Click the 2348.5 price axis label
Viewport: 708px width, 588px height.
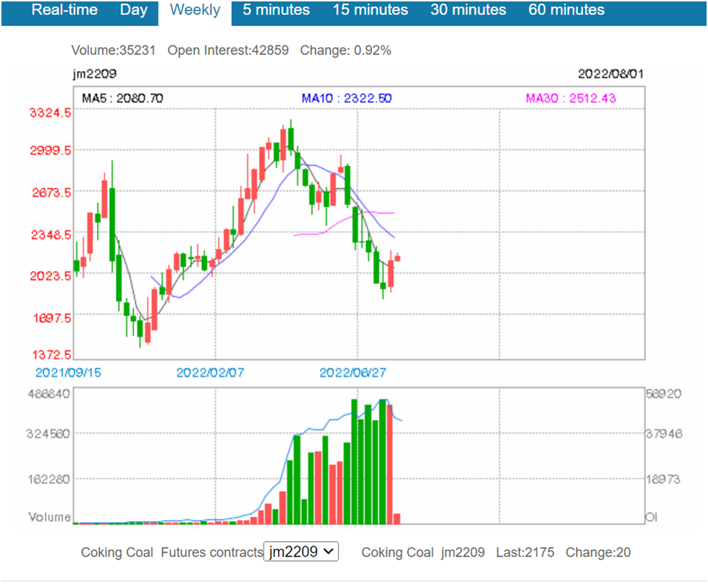coord(51,235)
